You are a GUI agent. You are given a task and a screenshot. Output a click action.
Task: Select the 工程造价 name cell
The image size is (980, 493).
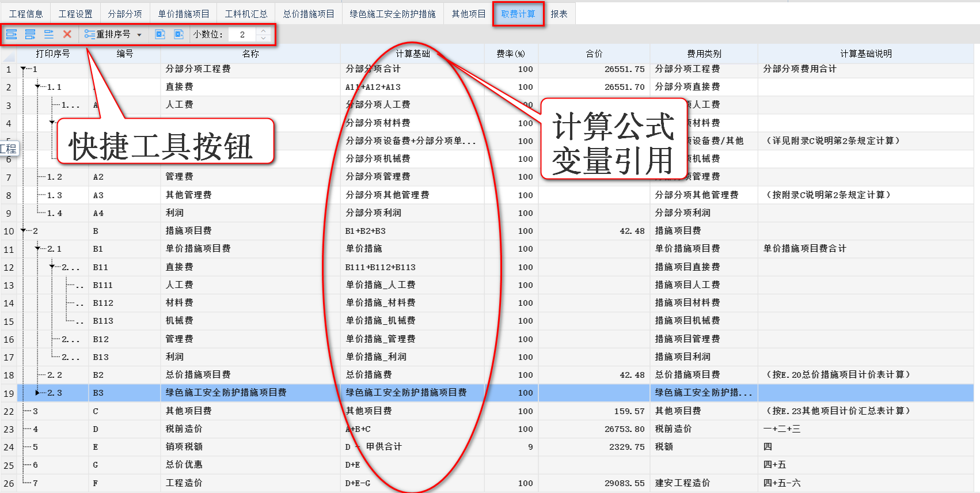tap(184, 483)
